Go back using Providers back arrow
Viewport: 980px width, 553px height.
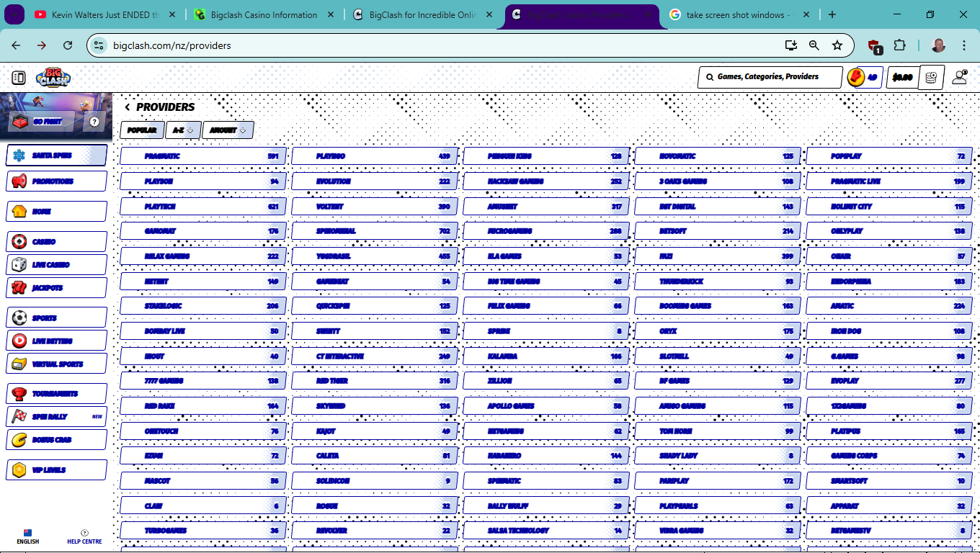click(128, 107)
